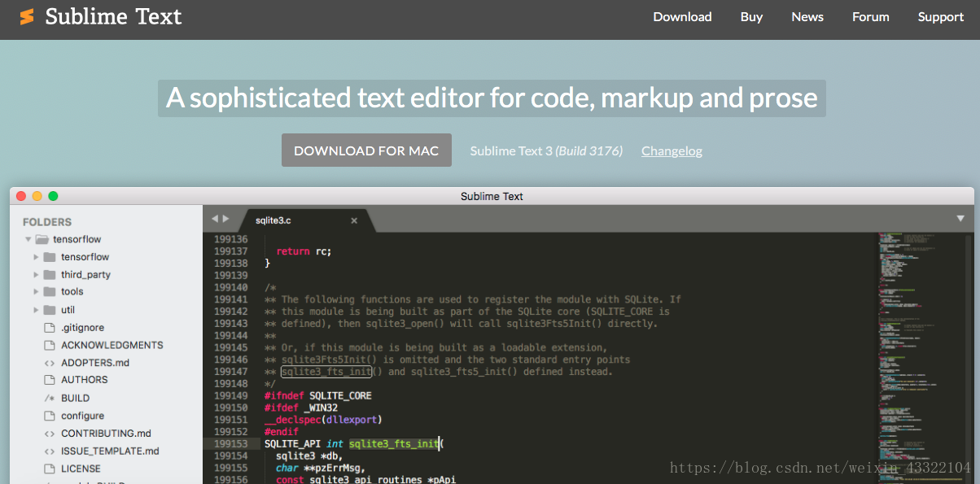The width and height of the screenshot is (980, 484).
Task: Click the 'Sublime Text 3 (Build 3176)' label
Action: coord(546,150)
